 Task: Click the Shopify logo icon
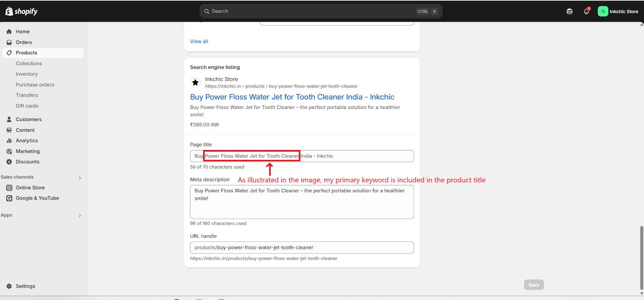pyautogui.click(x=9, y=11)
